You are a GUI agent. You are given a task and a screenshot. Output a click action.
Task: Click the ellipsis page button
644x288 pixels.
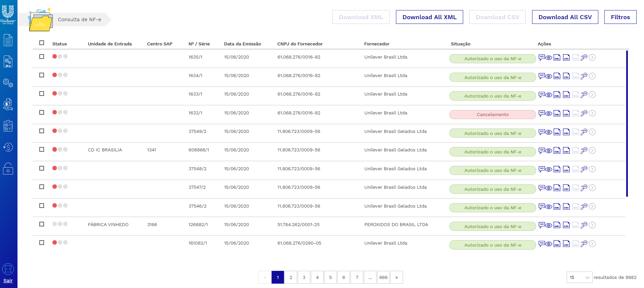(x=370, y=277)
